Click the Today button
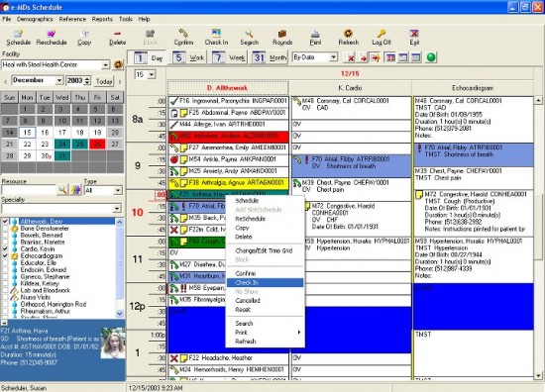Screen dimensions: 545x392 (104, 81)
